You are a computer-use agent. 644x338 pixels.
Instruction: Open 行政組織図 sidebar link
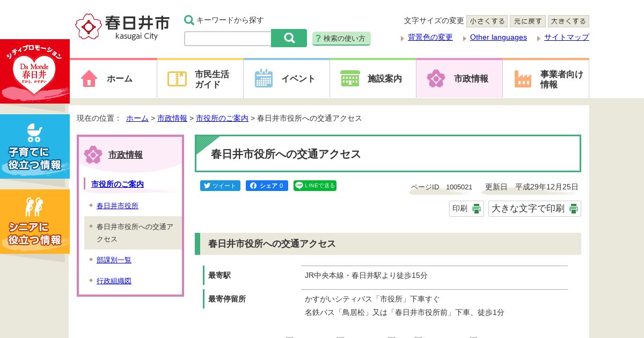click(x=114, y=281)
